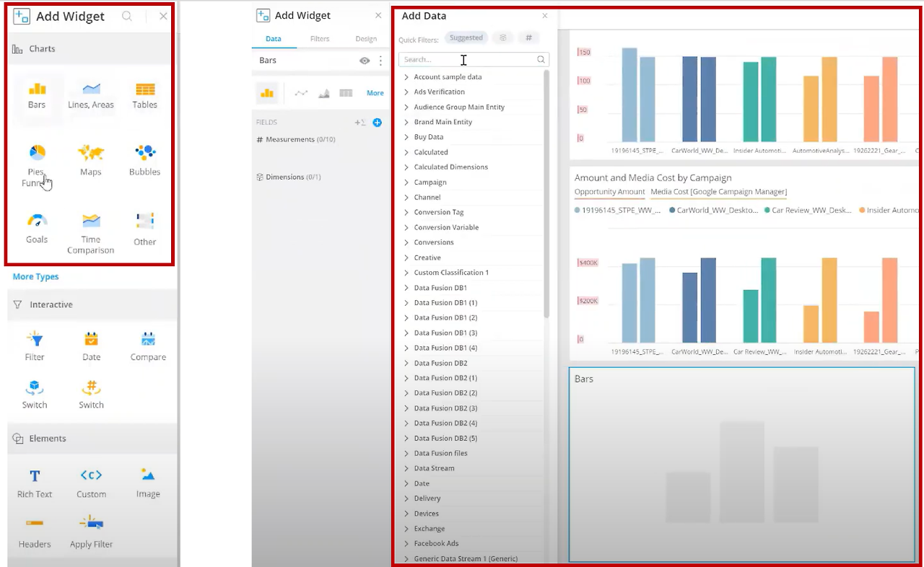
Task: Select the Maps chart widget
Action: 91,159
